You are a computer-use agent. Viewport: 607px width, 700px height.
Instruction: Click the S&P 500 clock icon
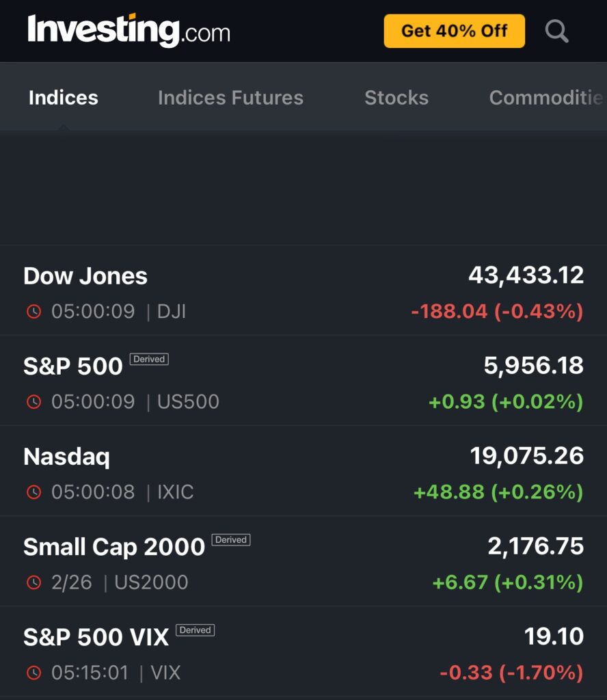(x=33, y=402)
